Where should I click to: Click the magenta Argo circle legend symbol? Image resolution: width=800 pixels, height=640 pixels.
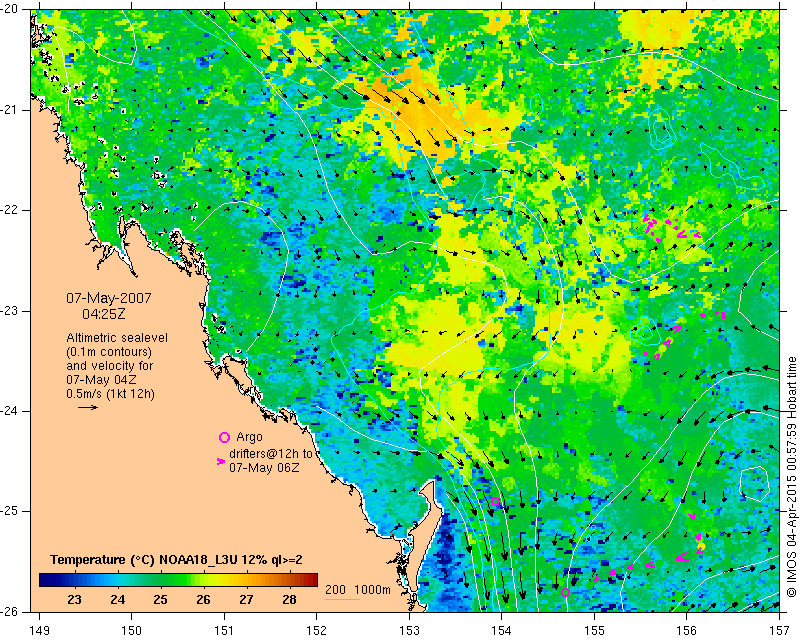point(224,437)
